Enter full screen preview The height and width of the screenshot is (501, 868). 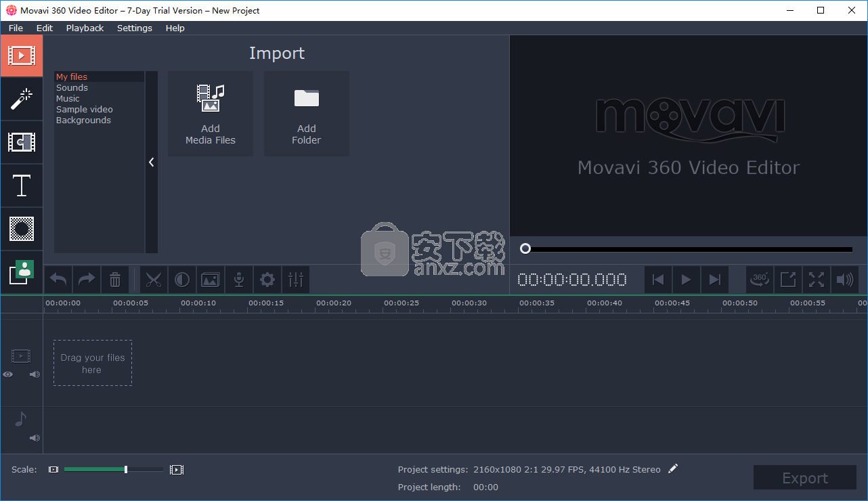click(817, 280)
